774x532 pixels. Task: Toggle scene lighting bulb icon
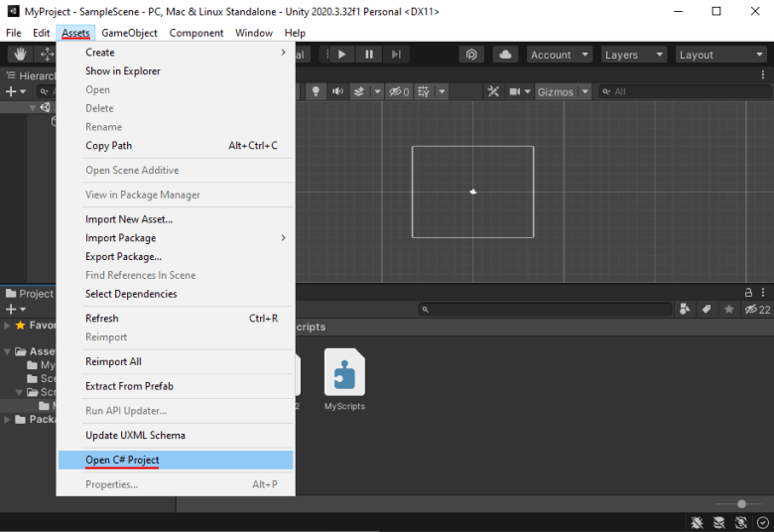pos(317,91)
